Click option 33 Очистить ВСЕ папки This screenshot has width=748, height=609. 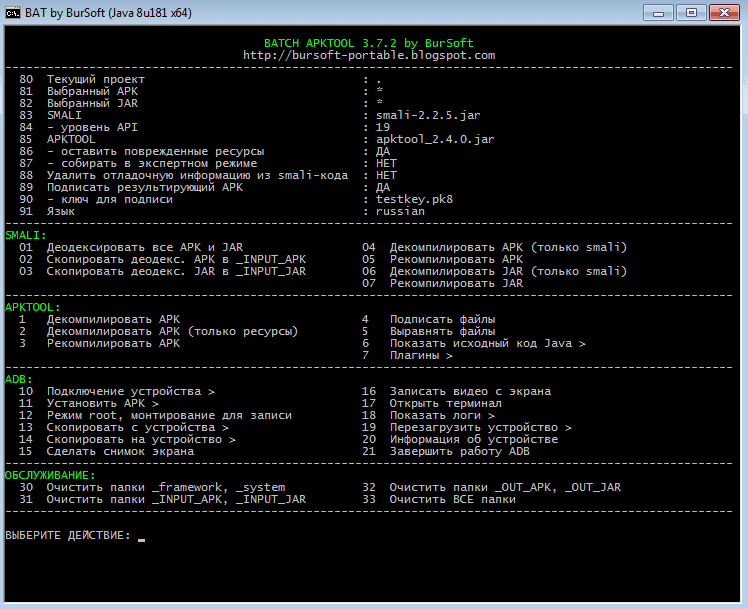click(x=439, y=499)
